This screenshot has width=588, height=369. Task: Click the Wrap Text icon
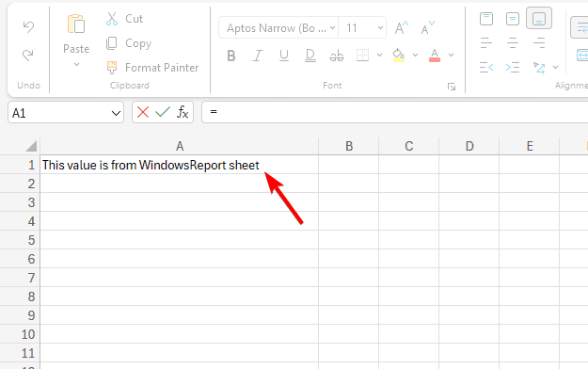point(580,27)
